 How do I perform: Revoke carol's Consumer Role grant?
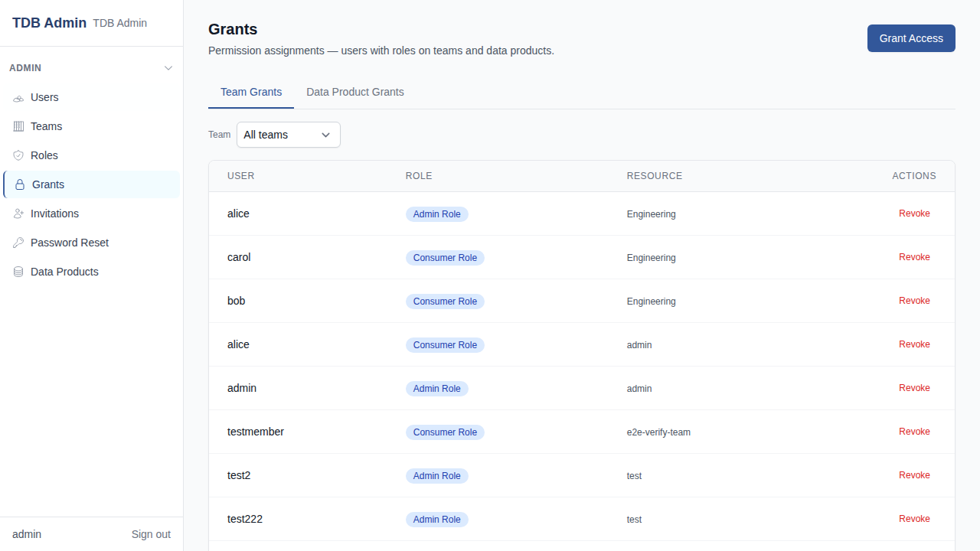click(914, 257)
